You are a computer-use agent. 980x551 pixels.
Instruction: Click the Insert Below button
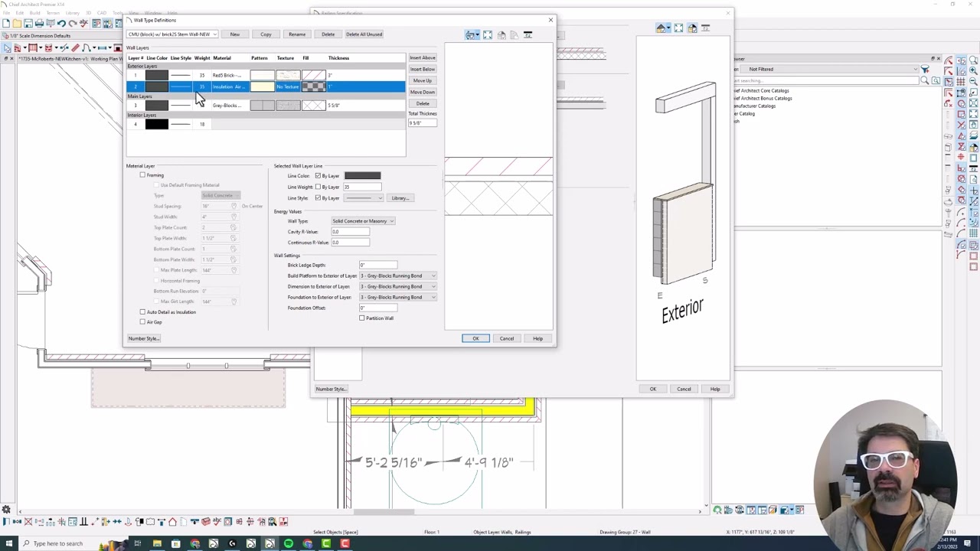(423, 69)
